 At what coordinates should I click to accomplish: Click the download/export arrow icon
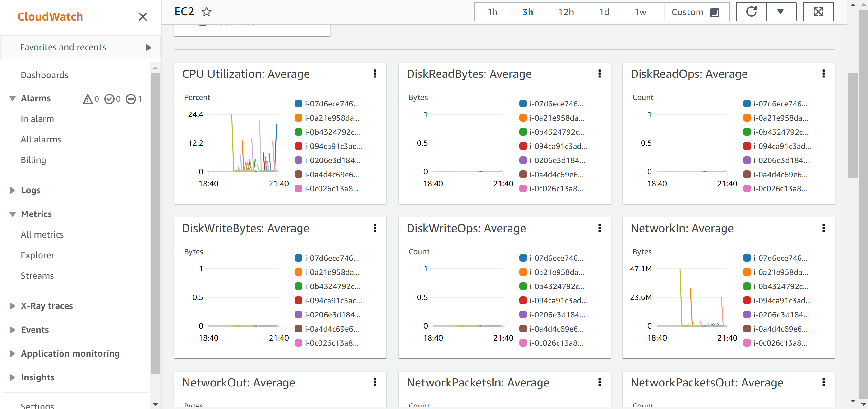point(782,12)
